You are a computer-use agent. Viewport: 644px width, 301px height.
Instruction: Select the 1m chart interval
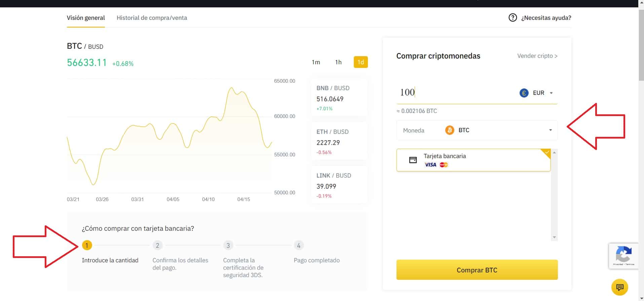pos(316,62)
